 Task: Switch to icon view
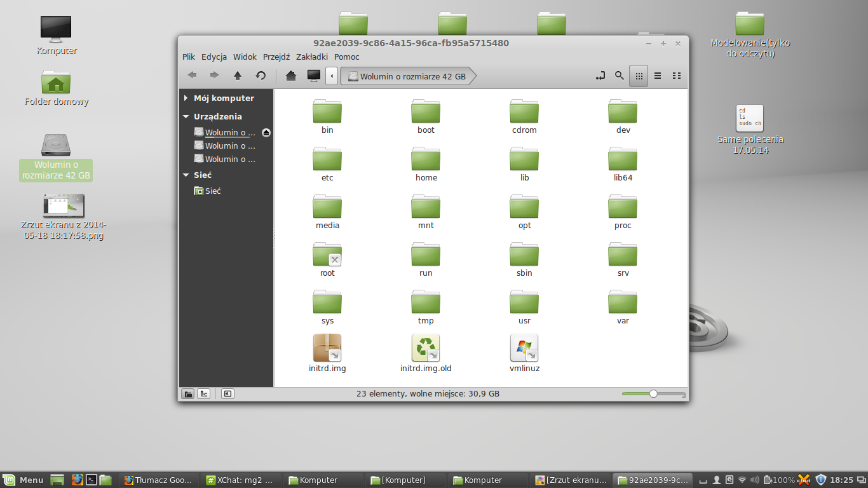point(639,76)
